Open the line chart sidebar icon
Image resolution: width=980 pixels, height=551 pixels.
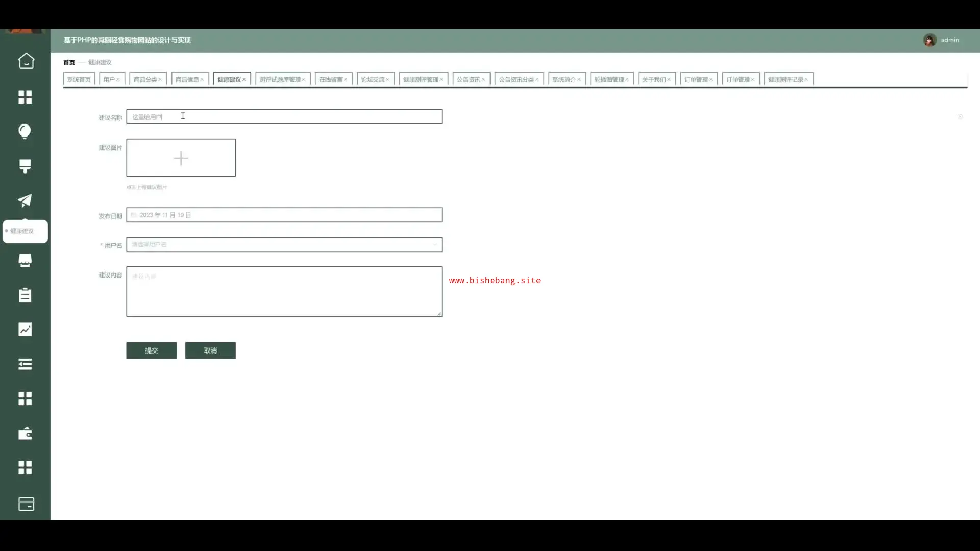tap(25, 330)
